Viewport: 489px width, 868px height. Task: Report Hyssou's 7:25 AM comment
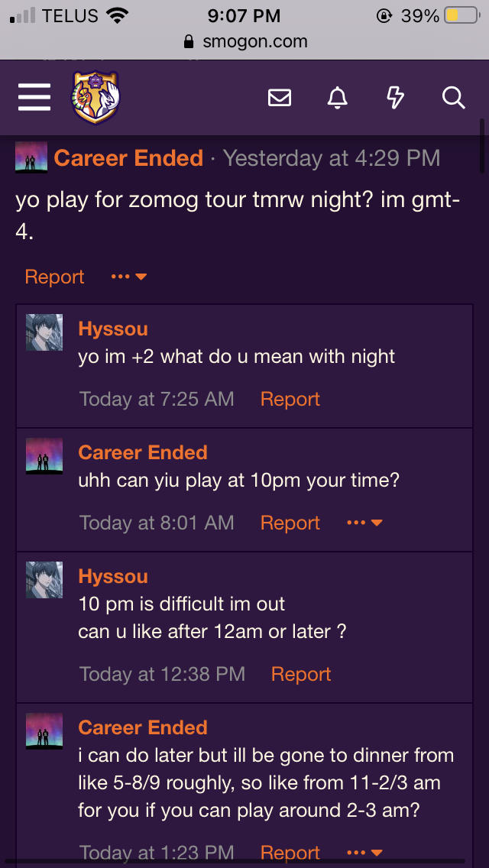[x=290, y=399]
